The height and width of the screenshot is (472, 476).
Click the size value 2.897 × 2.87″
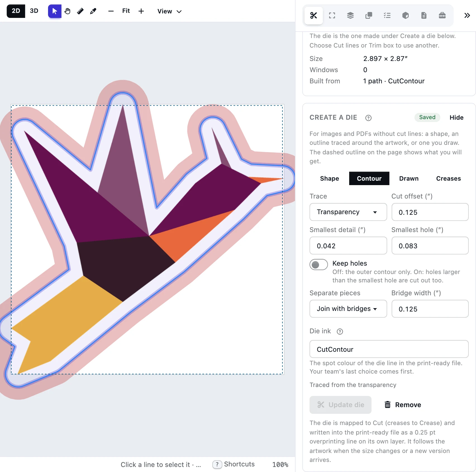385,59
